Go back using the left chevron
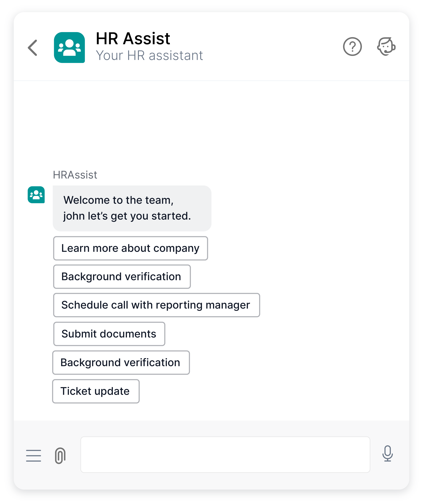This screenshot has height=504, width=423. tap(33, 48)
